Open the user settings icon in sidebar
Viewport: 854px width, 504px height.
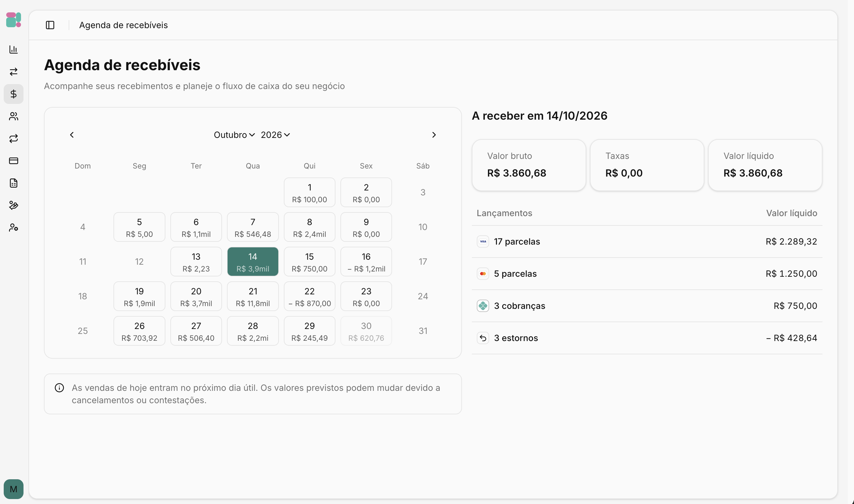tap(14, 228)
